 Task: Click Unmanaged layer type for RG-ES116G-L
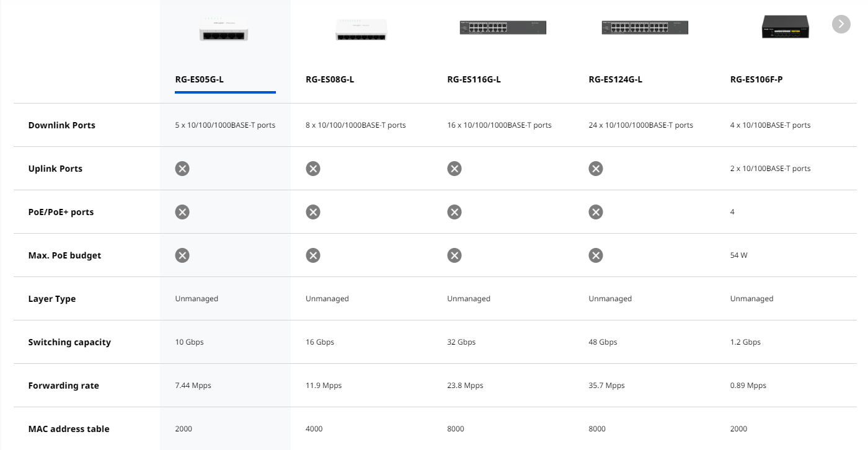pyautogui.click(x=469, y=299)
